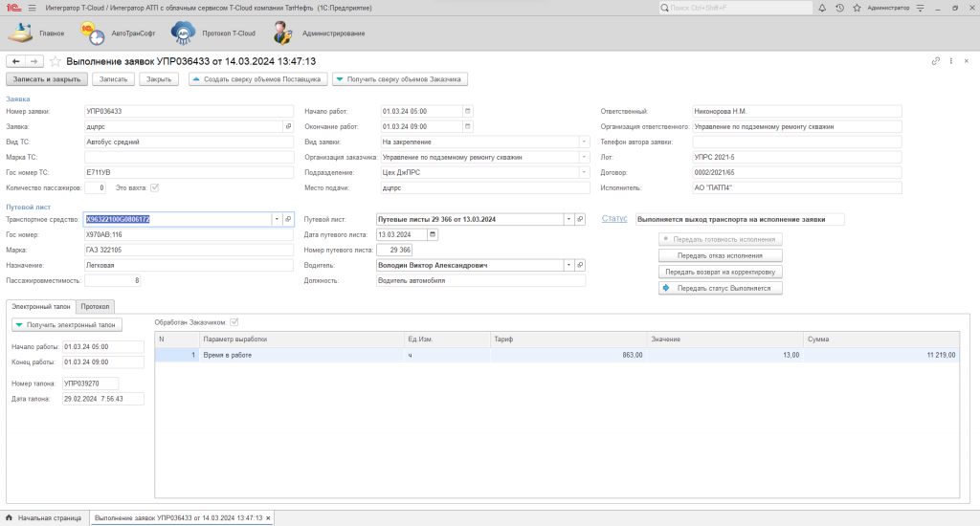This screenshot has height=526, width=980.
Task: Copy link to this document
Action: click(x=935, y=61)
